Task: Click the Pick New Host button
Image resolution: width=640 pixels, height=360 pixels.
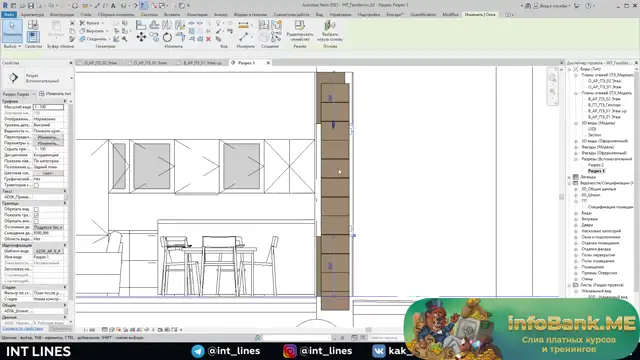Action: tap(330, 31)
